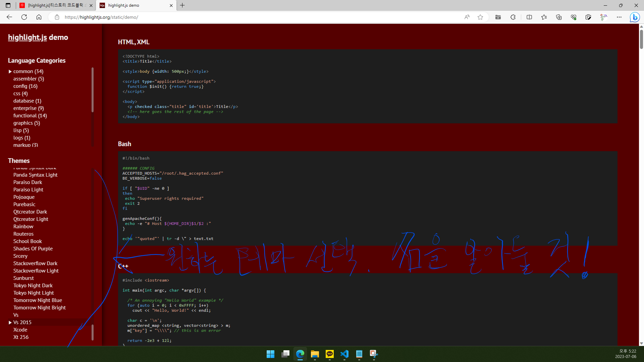Close the highlight.js demo tab
This screenshot has height=362, width=644.
[171, 5]
